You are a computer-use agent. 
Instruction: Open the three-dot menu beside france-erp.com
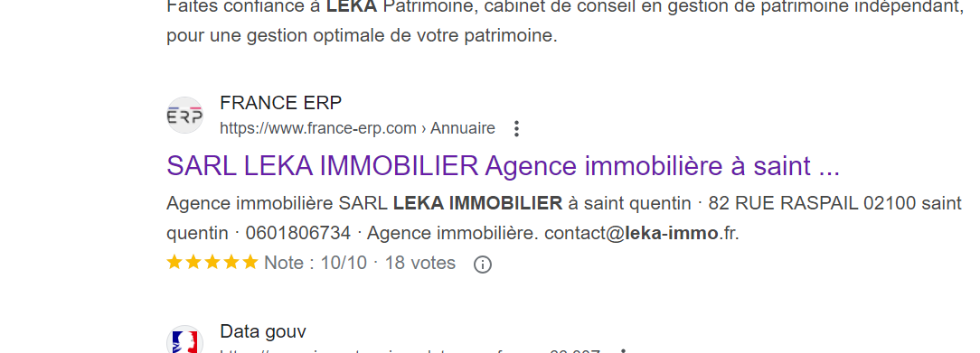[516, 128]
